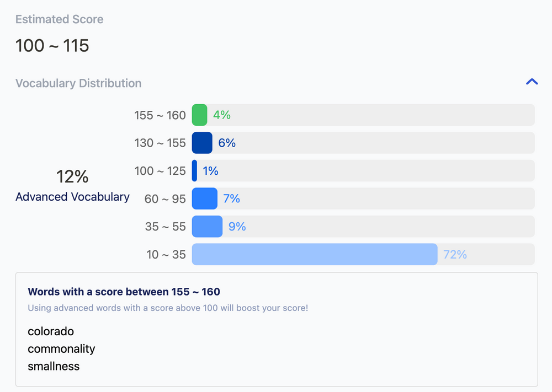552x392 pixels.
Task: Click the word colorado
Action: (51, 331)
